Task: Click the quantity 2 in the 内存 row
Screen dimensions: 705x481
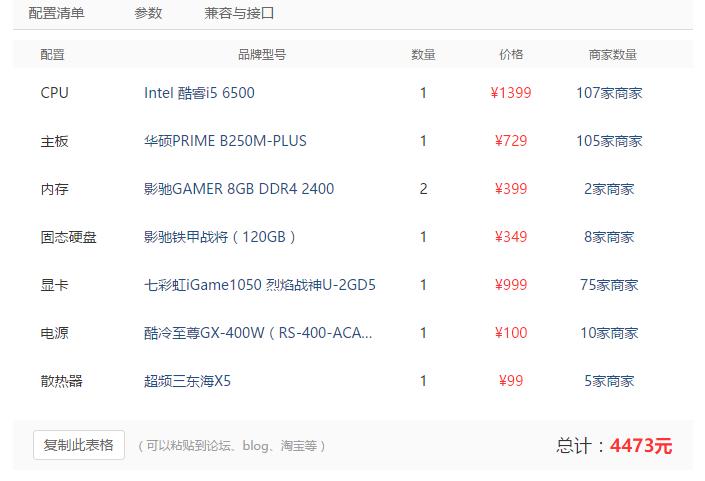Action: point(423,189)
